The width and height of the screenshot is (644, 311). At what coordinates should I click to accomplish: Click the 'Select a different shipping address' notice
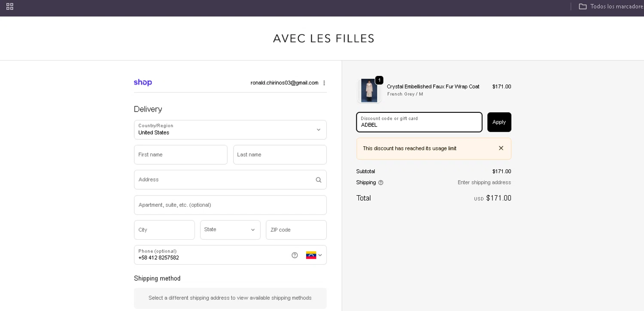point(230,298)
